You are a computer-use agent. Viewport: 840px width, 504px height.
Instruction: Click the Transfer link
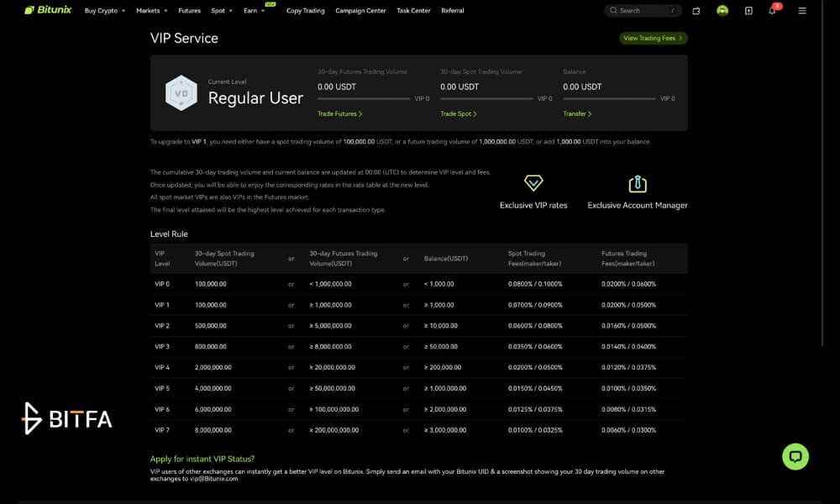tap(577, 113)
